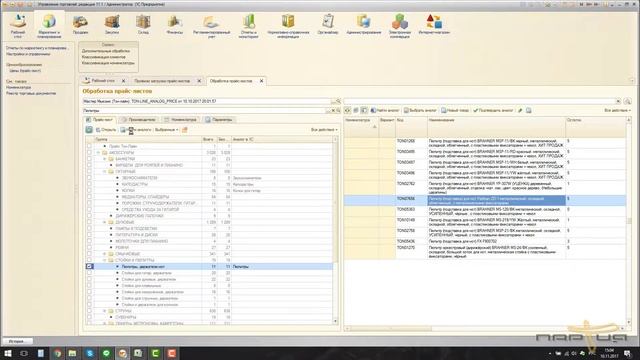Viewport: 640px width, 360px height.
Task: Open the Нормативно-справочная информация section
Action: click(x=288, y=26)
